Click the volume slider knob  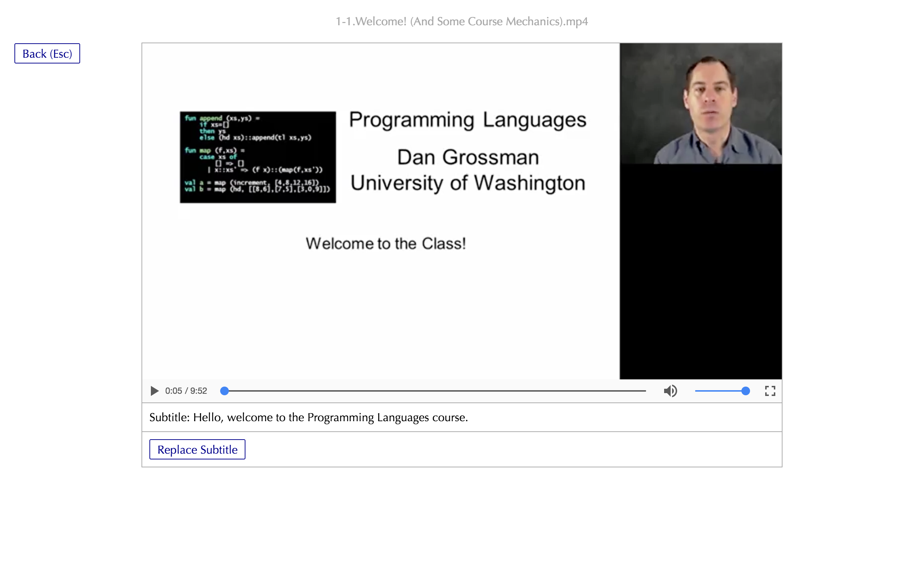[x=745, y=391]
